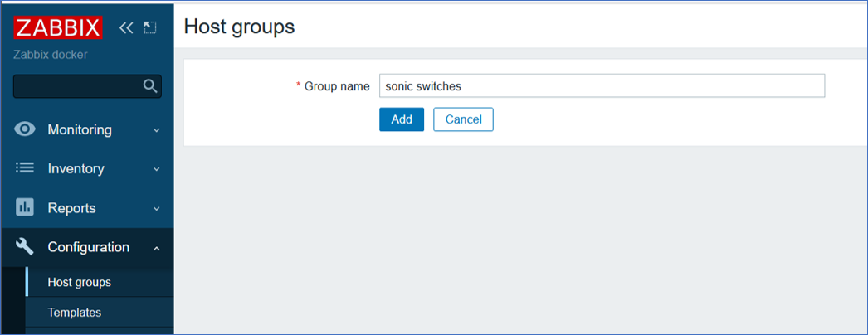Expand the Reports menu chevron
The height and width of the screenshot is (335, 868).
click(x=157, y=209)
